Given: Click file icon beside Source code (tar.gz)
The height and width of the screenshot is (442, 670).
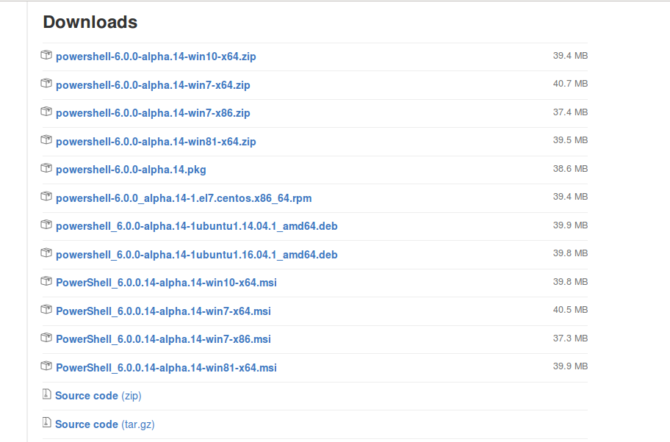Looking at the screenshot, I should click(46, 423).
